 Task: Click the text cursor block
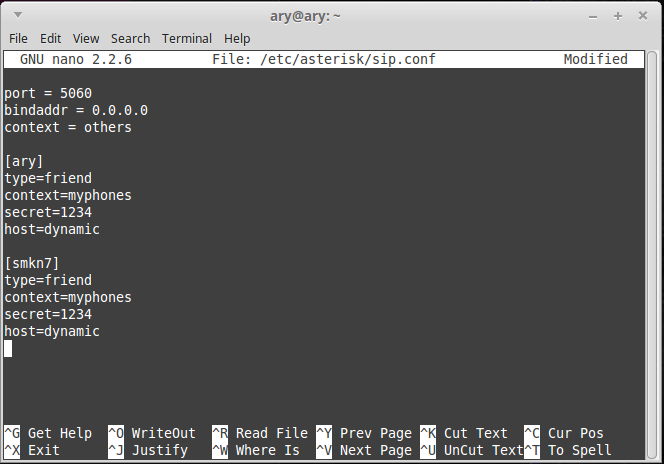click(8, 348)
